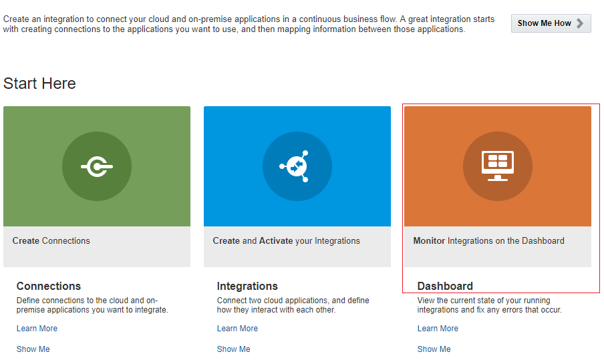Open the Create Connections tile caption
Screen dimensions: 604x364
pyautogui.click(x=51, y=241)
